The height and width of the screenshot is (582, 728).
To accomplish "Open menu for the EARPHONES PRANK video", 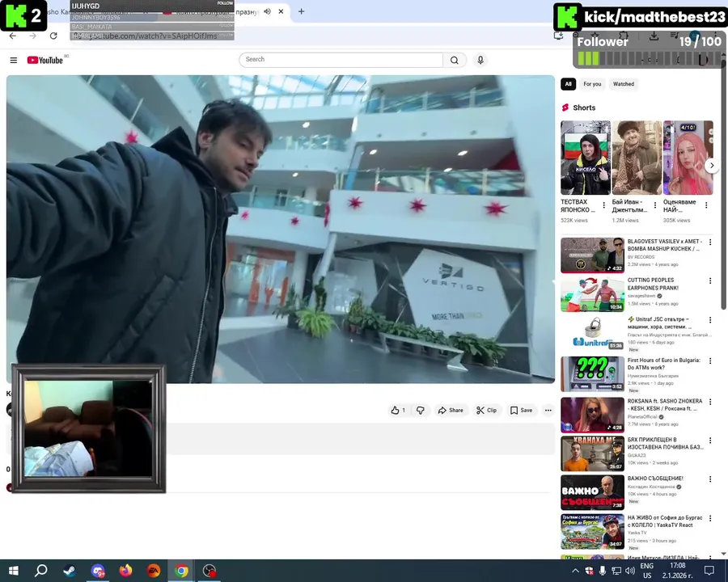I will point(710,281).
